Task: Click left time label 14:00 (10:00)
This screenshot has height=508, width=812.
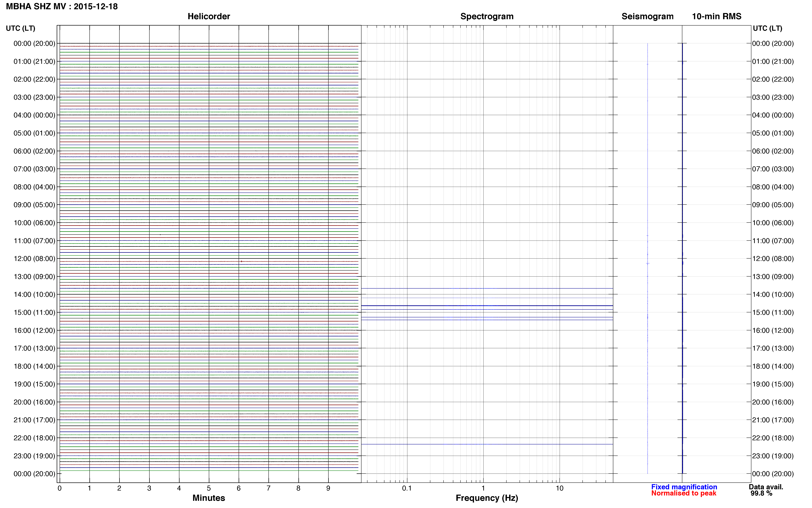Action: (34, 295)
